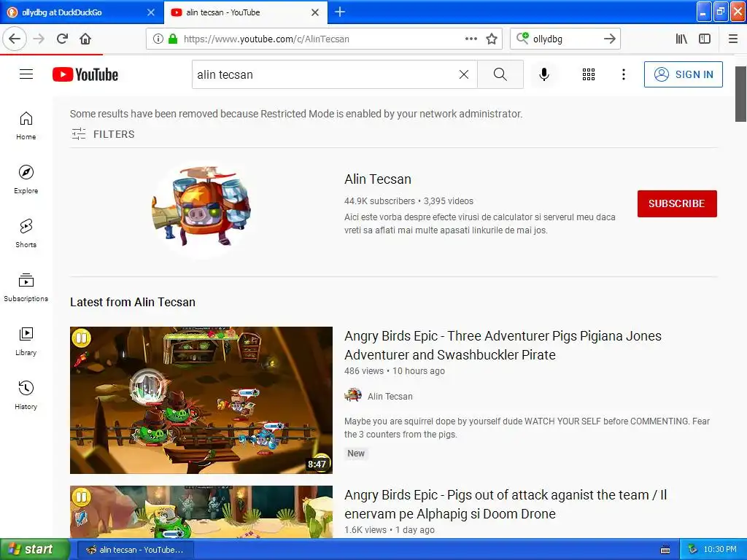747x560 pixels.
Task: Submit the ollydbg search with the arrow
Action: click(609, 39)
